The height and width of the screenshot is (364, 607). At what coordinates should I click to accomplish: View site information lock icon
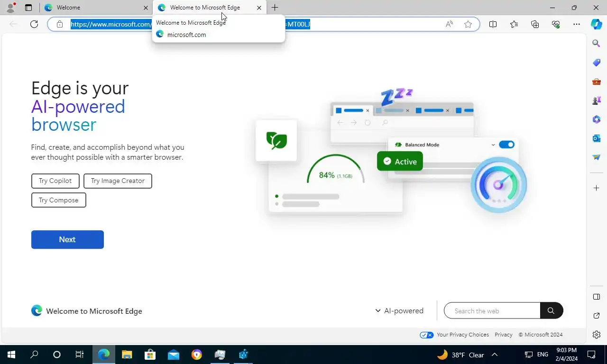[60, 24]
